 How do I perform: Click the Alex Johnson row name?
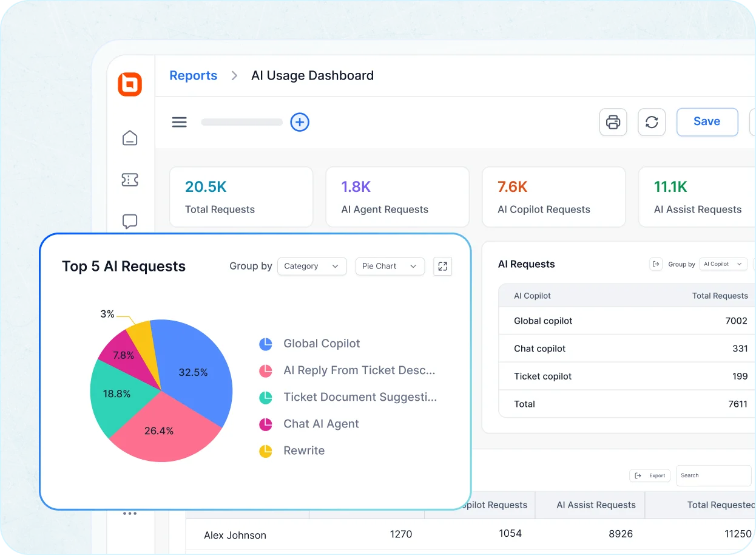235,535
